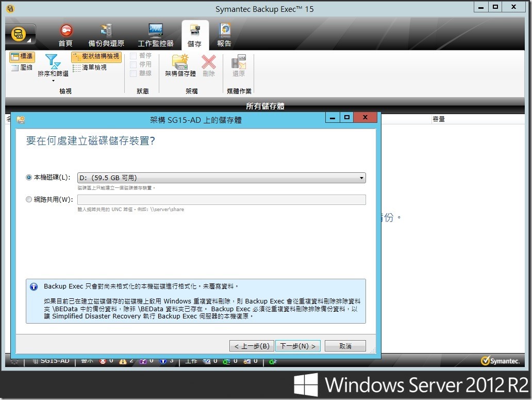Close the 架構 SG15-AD wizard dialog
The image size is (532, 400).
pos(365,118)
